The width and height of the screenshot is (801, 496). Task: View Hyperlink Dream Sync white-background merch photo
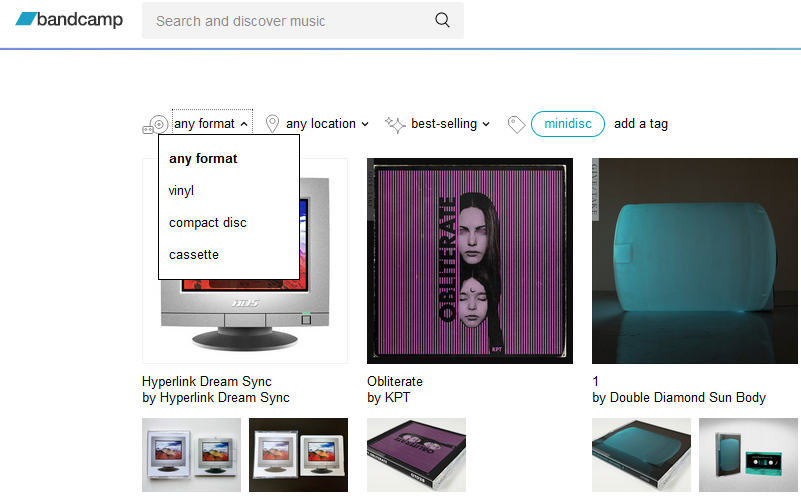(x=192, y=455)
